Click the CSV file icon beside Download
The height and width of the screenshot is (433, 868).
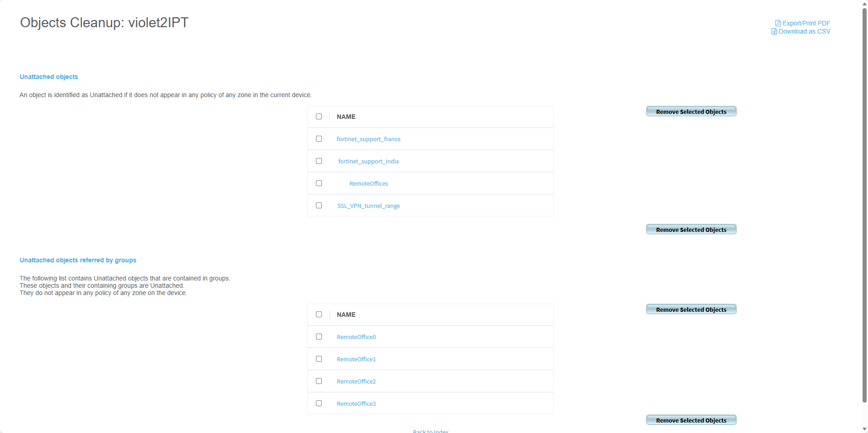tap(774, 31)
